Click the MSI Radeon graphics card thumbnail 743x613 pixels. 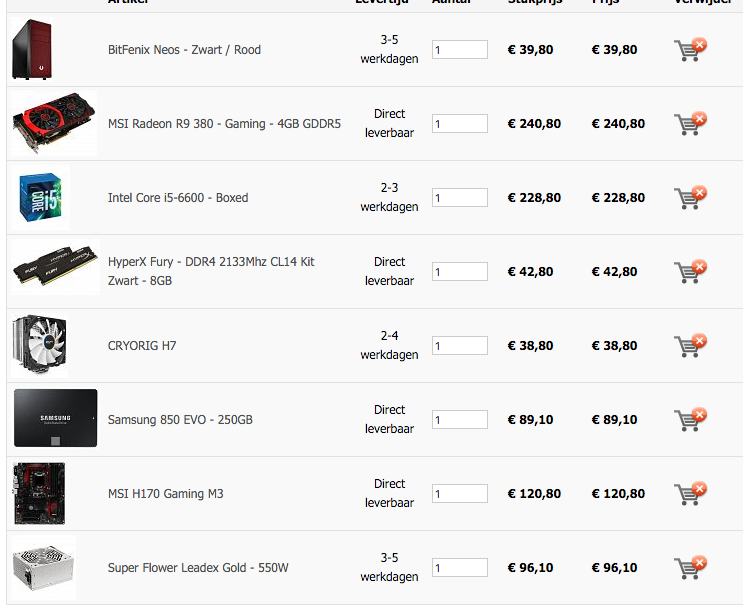pos(54,123)
